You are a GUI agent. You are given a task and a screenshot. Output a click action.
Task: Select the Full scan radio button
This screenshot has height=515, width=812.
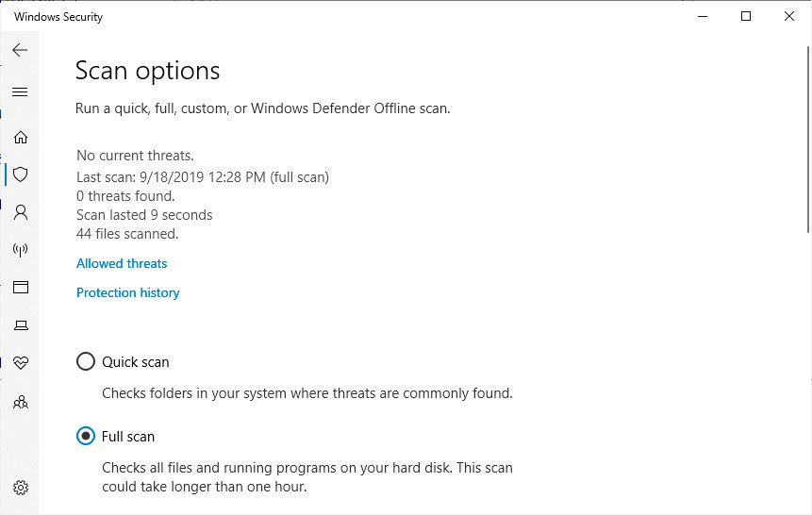coord(86,436)
